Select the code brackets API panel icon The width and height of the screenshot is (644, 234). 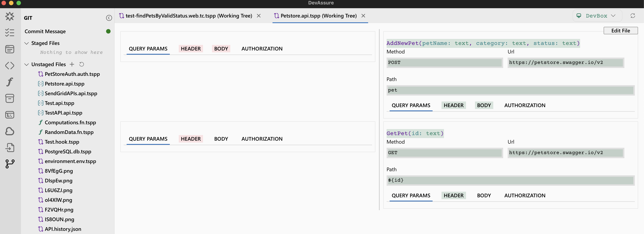pyautogui.click(x=10, y=66)
